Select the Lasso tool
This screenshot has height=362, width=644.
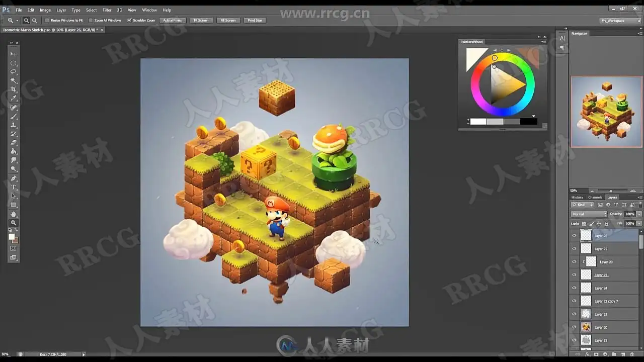pos(14,72)
